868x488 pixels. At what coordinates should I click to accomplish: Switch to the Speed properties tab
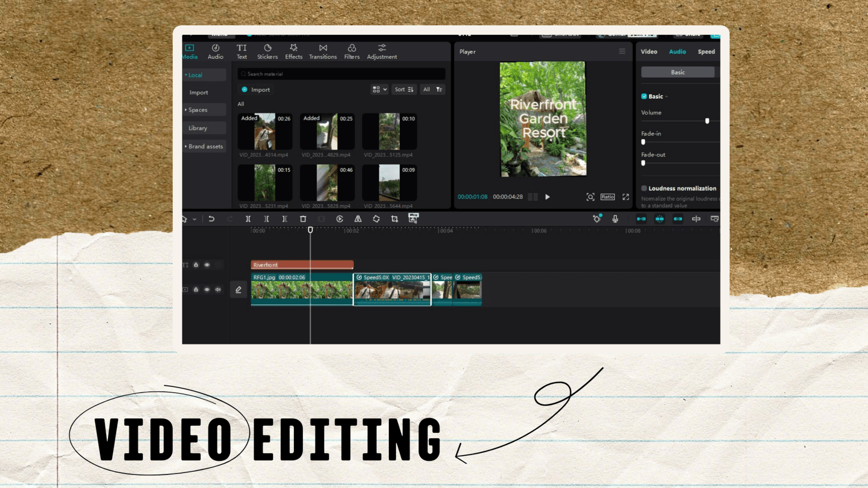coord(706,52)
